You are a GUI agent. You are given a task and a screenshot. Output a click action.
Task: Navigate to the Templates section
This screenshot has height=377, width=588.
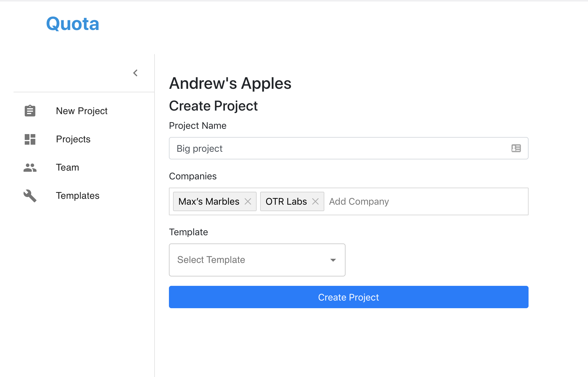[77, 196]
